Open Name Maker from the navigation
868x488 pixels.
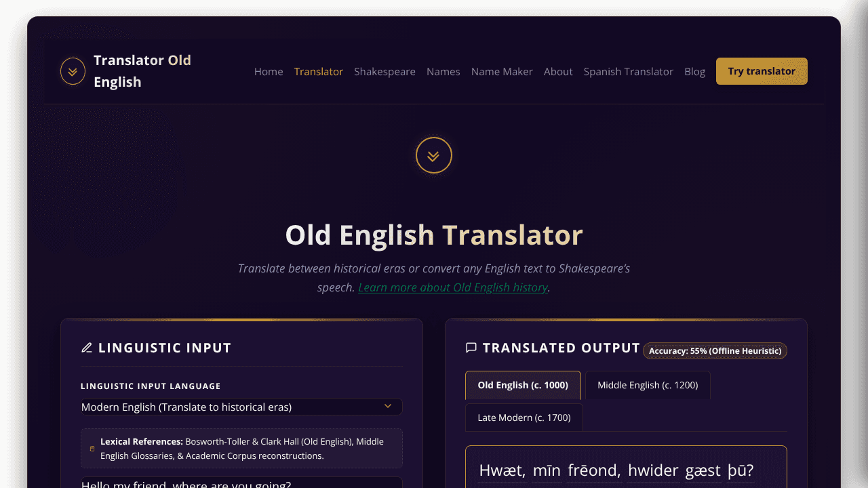coord(502,71)
